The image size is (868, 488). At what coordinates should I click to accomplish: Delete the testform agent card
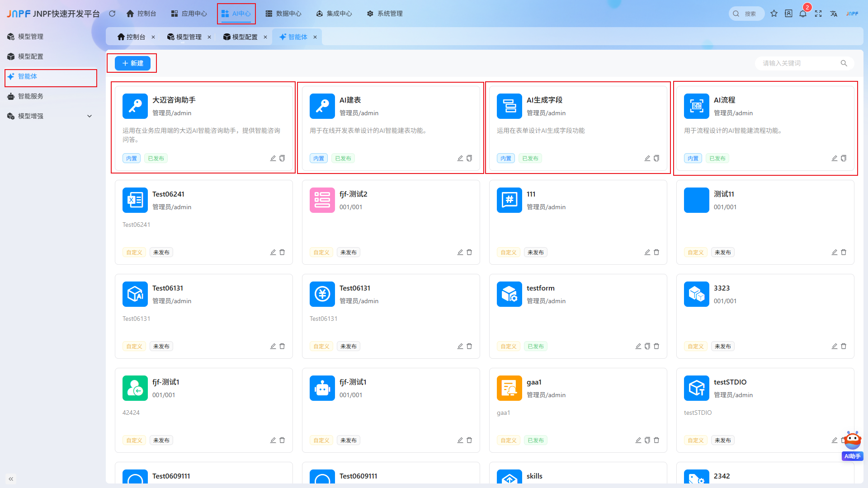(656, 346)
